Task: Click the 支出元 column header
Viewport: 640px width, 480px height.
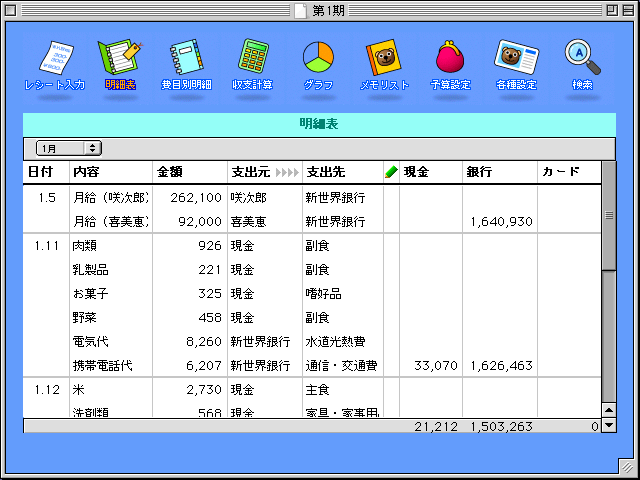Action: tap(251, 172)
